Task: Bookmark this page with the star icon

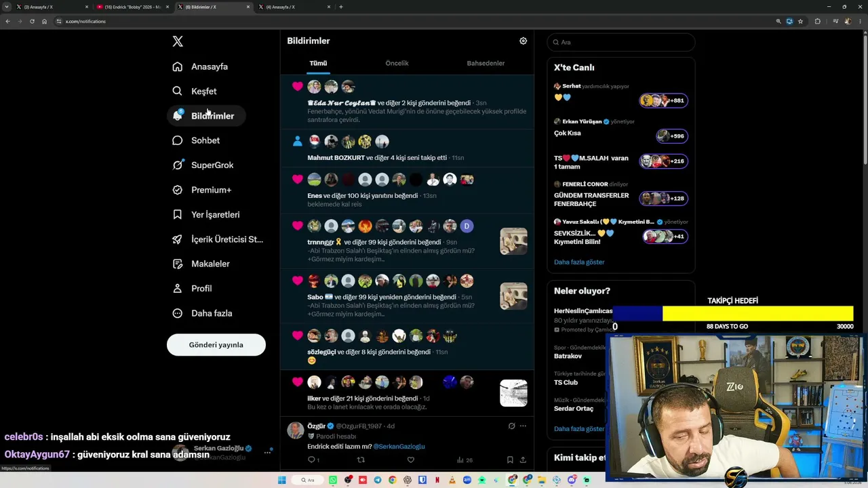Action: 800,21
